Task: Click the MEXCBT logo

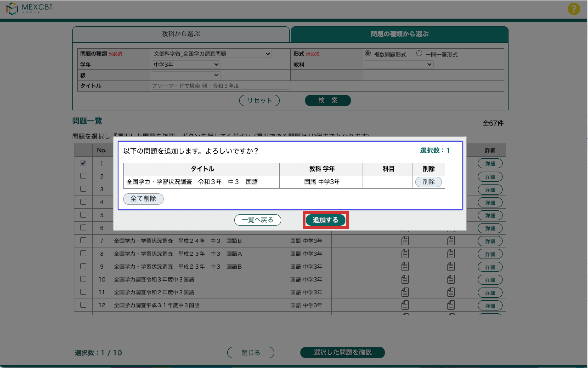Action: 29,9
